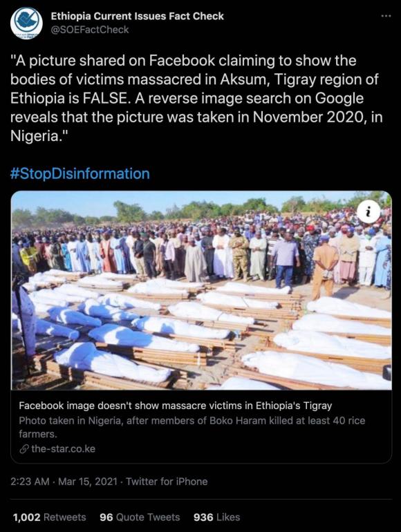Screen dimensions: 401x532
Task: Open the article description about Boko Haram
Action: 192,427
